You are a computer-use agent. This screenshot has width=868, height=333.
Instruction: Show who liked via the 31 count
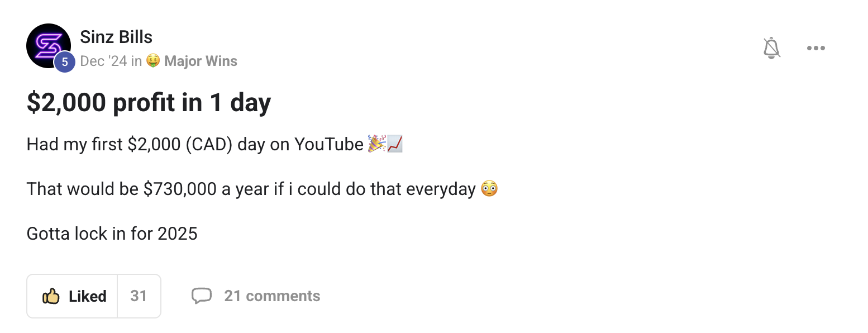(x=139, y=296)
